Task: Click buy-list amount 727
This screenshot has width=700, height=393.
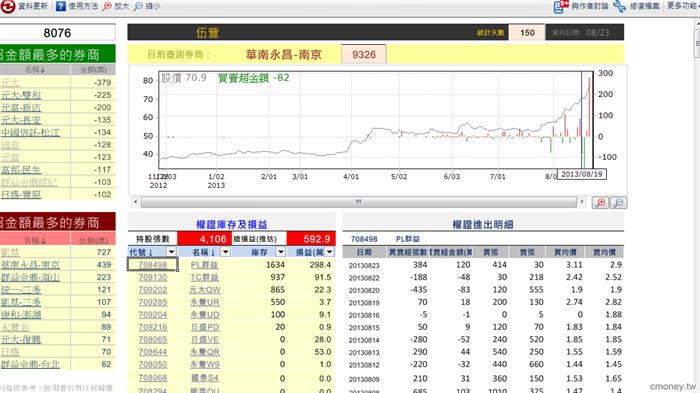Action: 104,252
